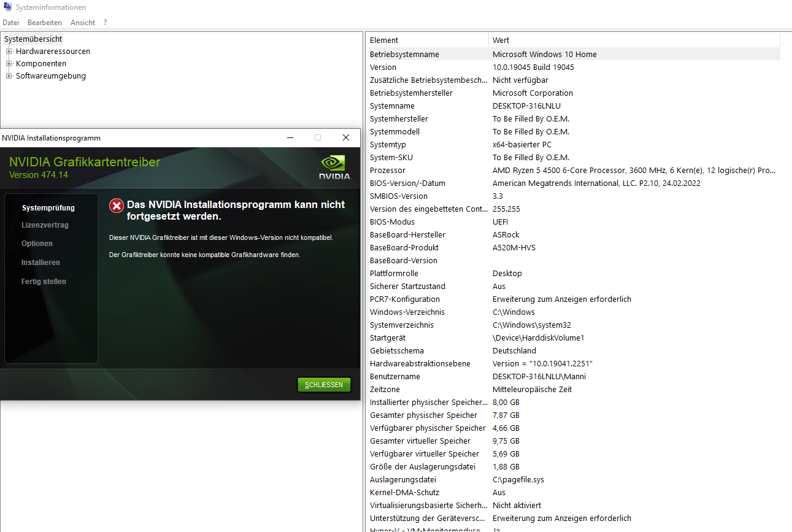
Task: Click the red error icon in installer
Action: (117, 206)
